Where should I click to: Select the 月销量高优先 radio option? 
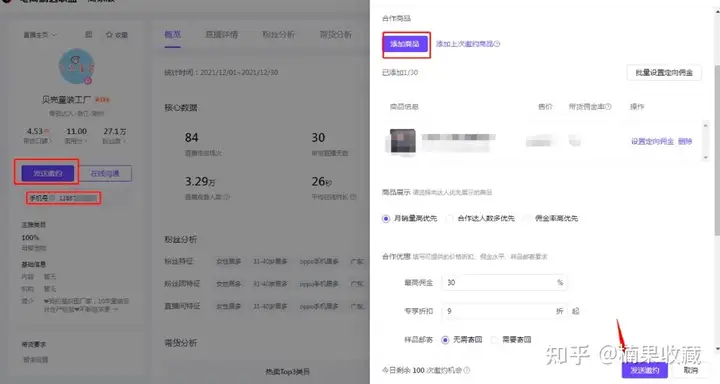pos(386,219)
